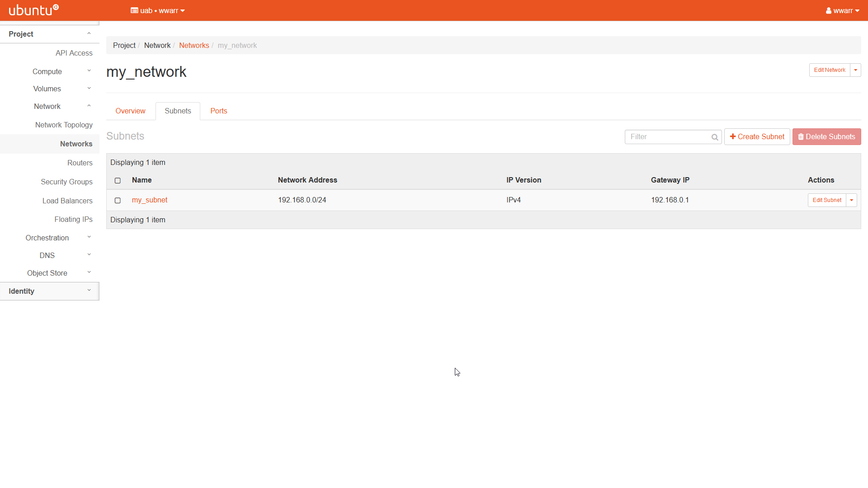Click the Gateway IP column header
This screenshot has height=488, width=868.
coord(670,180)
